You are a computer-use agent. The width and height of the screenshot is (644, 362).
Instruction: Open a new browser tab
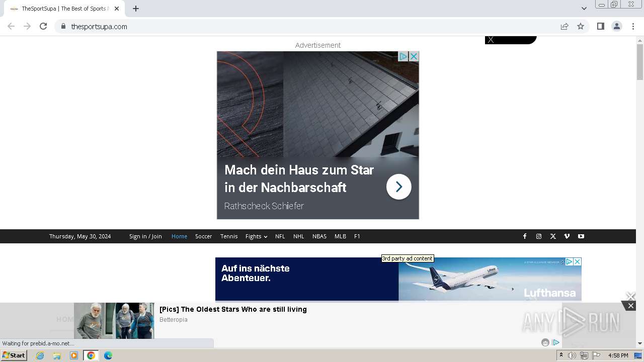(x=136, y=9)
